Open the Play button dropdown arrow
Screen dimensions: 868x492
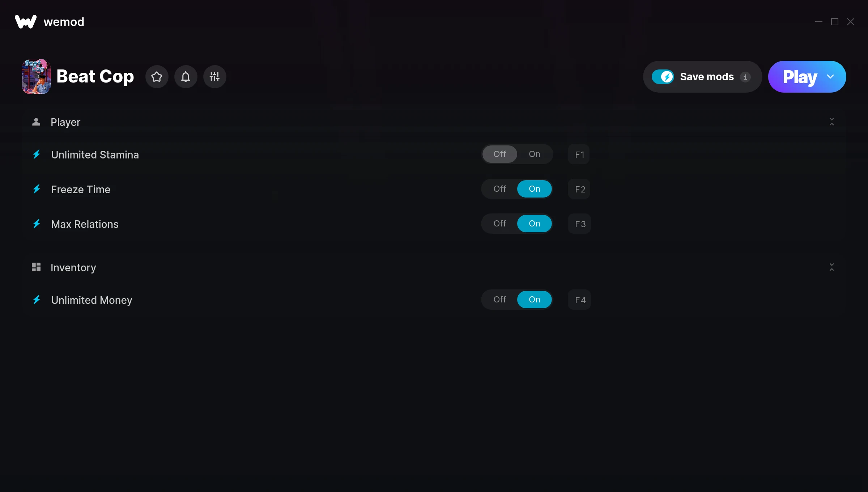point(830,77)
